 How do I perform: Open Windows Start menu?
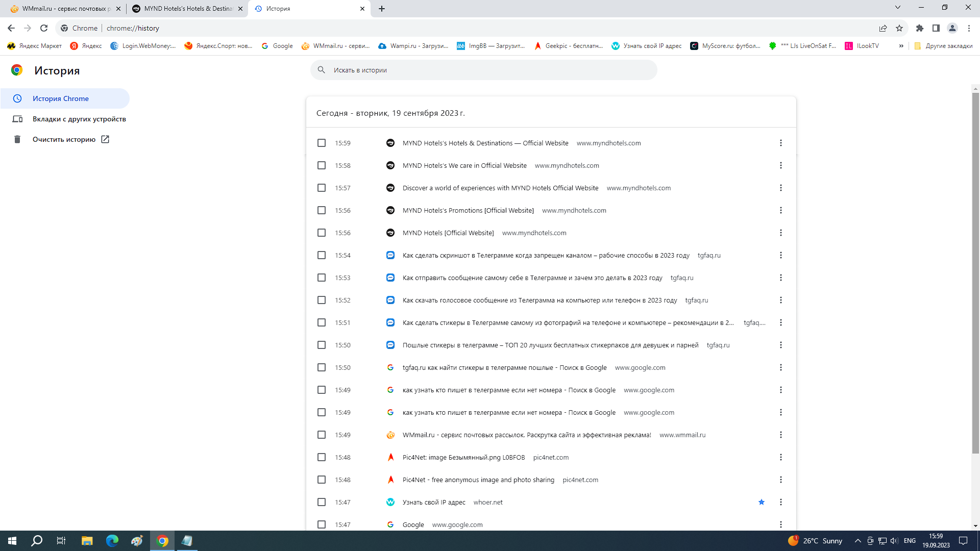pos(12,541)
